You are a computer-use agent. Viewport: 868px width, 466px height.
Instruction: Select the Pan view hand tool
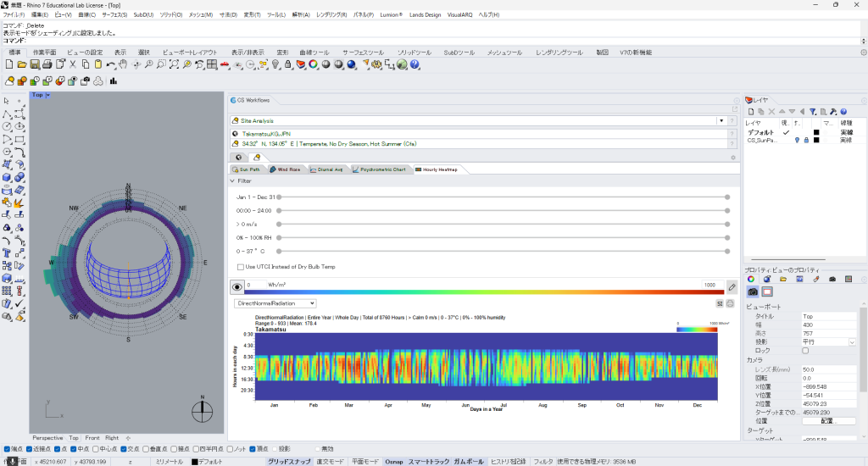[x=123, y=64]
